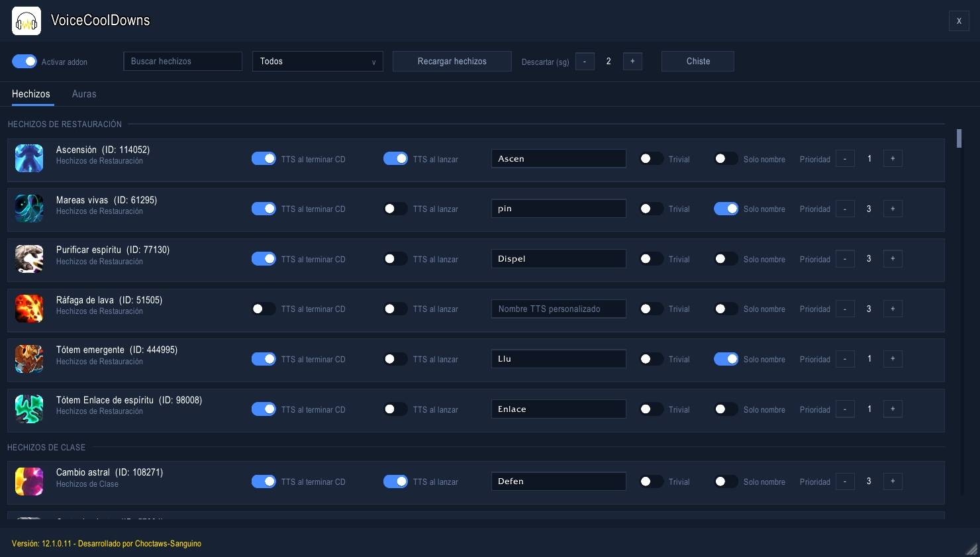Increase the Descartar seconds value
The width and height of the screenshot is (980, 557).
[632, 62]
